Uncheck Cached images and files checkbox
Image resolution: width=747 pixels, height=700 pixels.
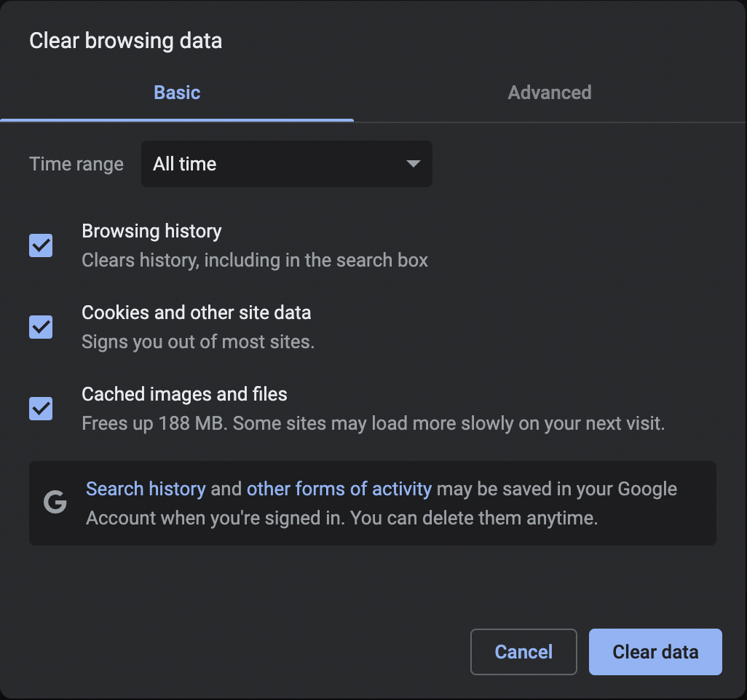[x=41, y=409]
